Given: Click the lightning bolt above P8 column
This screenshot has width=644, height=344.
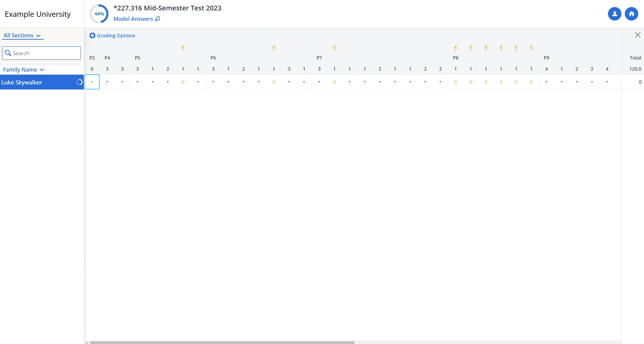Looking at the screenshot, I should click(x=455, y=48).
